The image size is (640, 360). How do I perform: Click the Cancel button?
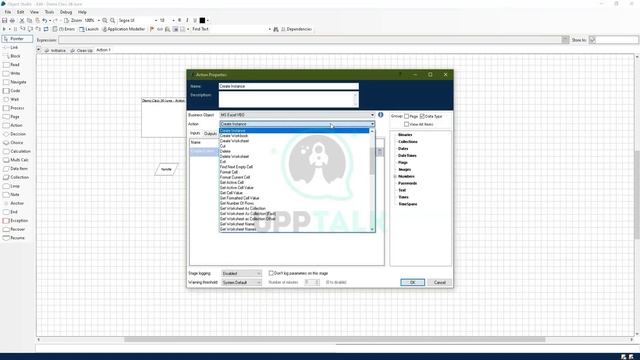(x=439, y=282)
